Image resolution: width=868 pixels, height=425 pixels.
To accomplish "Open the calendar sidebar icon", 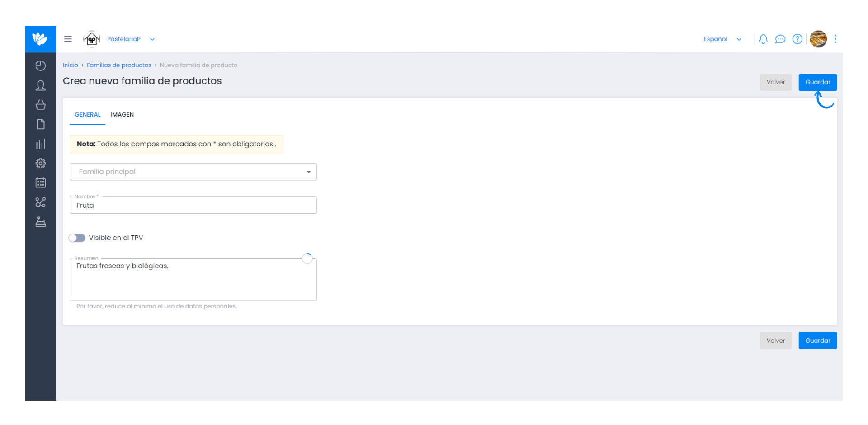I will pos(41,183).
